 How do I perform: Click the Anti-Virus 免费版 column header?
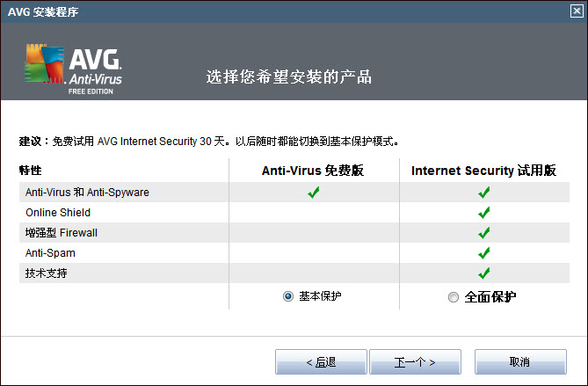312,171
